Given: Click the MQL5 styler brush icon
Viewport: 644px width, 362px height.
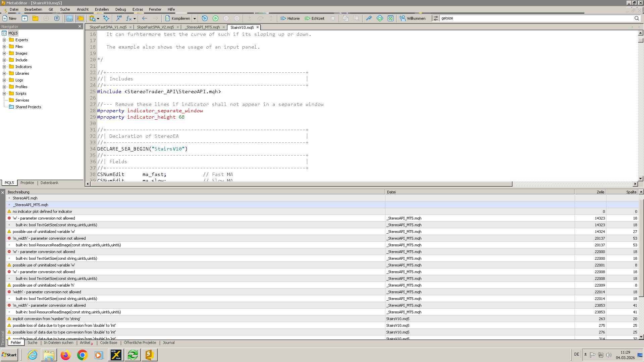Looking at the screenshot, I should coord(369,18).
